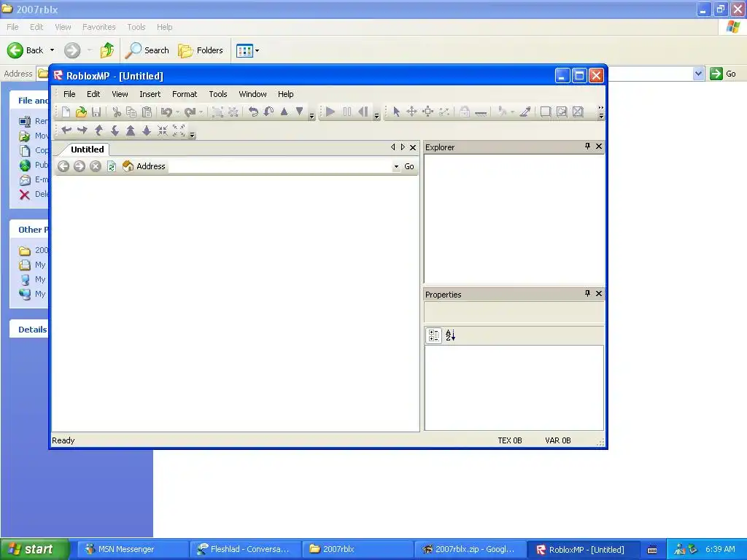
Task: Click the Copy icon in RobloxMP toolbar
Action: tap(131, 112)
